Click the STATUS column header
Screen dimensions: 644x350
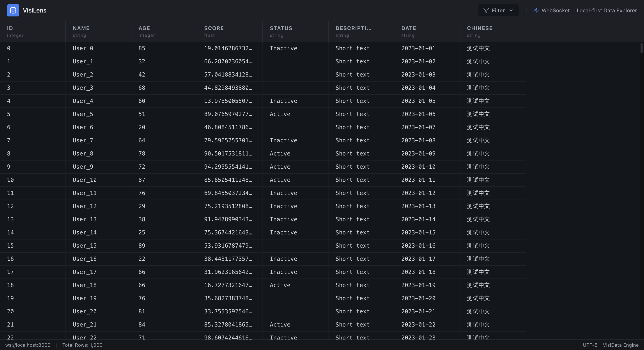click(x=281, y=28)
